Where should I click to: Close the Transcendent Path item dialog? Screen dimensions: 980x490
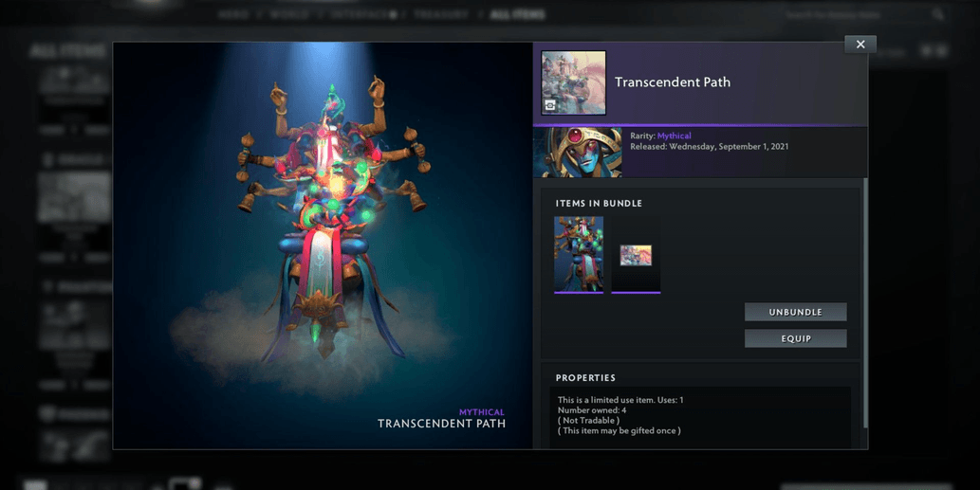[x=860, y=45]
